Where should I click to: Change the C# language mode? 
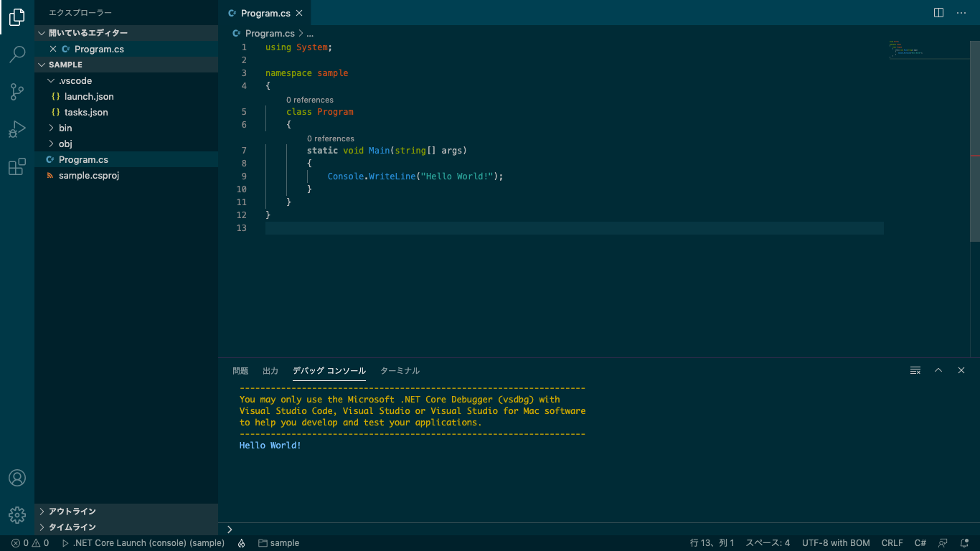[x=920, y=543]
